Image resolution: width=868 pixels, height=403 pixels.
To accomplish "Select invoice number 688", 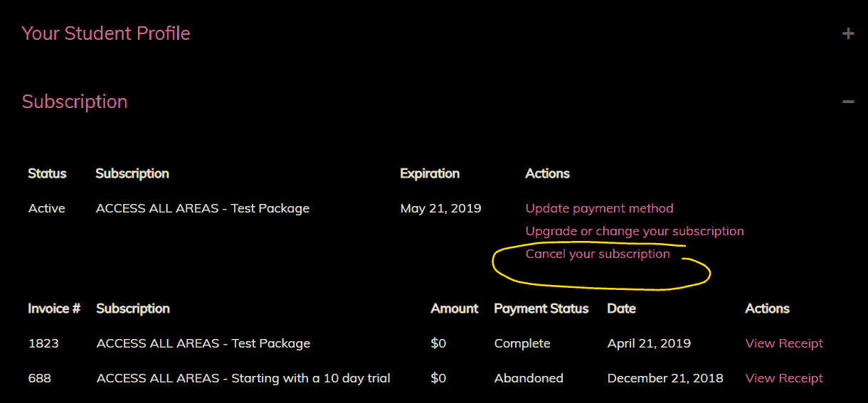I will [x=40, y=378].
